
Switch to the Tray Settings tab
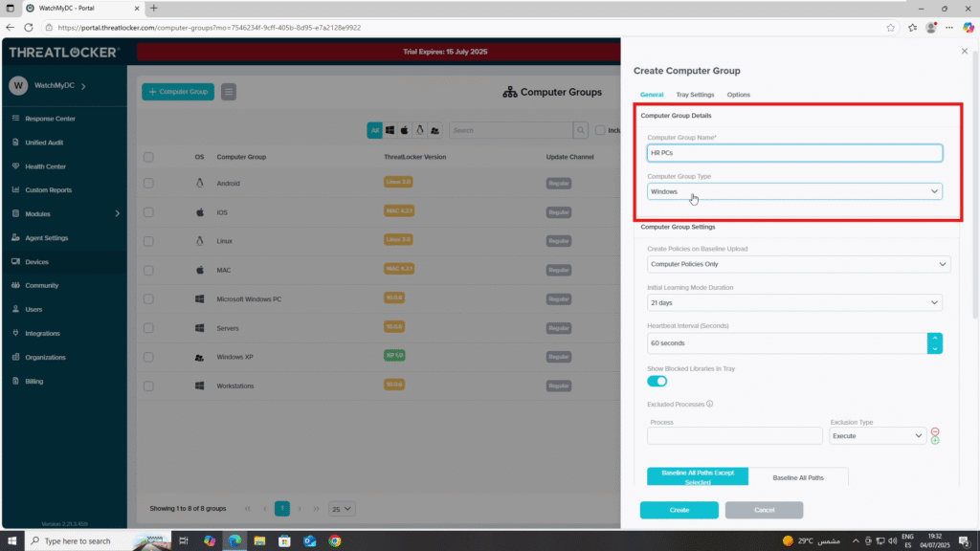click(x=695, y=95)
